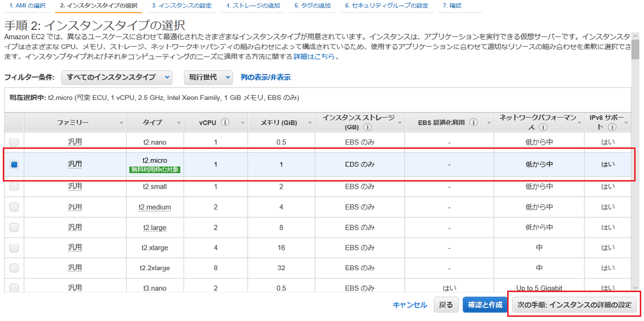The image size is (644, 321).
Task: Switch to 5. タグの追加 tab
Action: pyautogui.click(x=313, y=5)
